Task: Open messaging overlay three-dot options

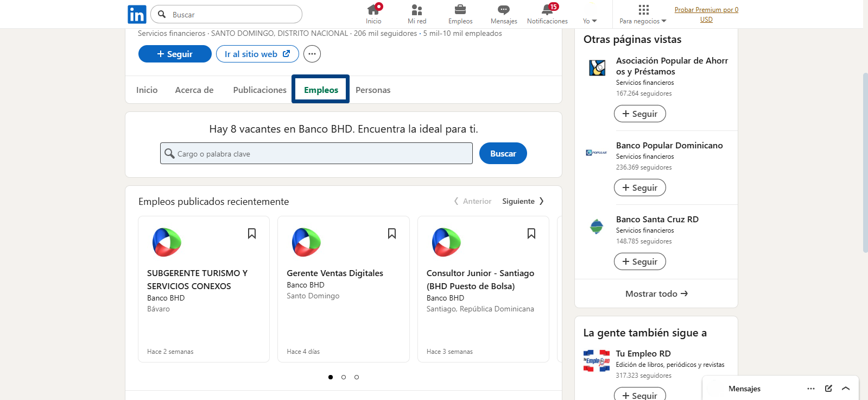Action: pyautogui.click(x=811, y=389)
